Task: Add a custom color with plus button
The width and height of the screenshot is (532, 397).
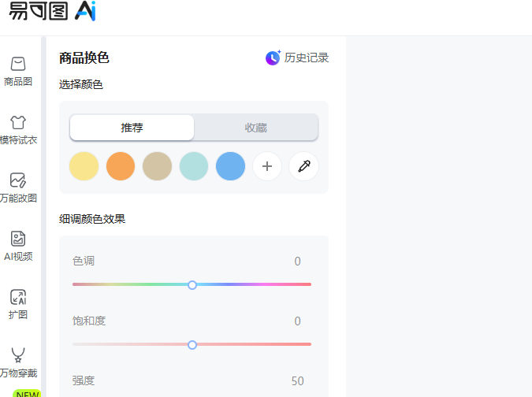Action: point(267,166)
